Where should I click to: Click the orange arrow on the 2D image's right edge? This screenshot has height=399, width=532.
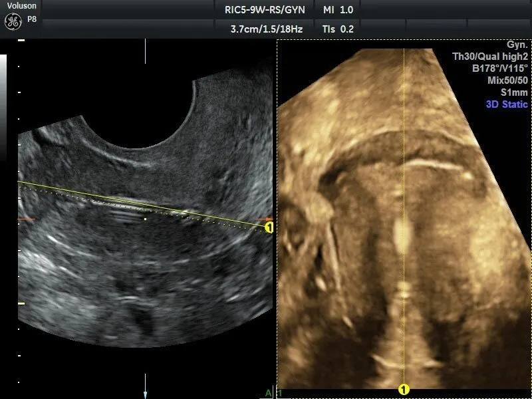coord(267,218)
